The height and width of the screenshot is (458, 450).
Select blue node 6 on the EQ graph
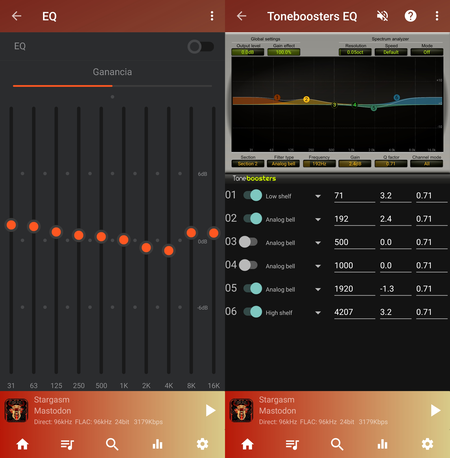point(396,98)
